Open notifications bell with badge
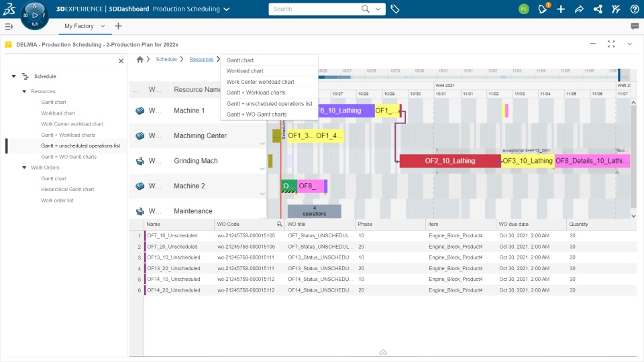 click(543, 9)
